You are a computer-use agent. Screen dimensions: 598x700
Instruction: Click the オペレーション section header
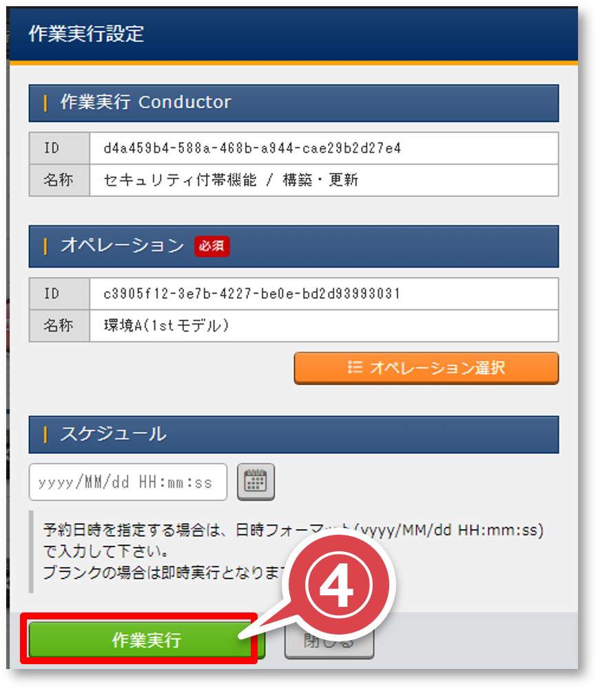tap(293, 247)
